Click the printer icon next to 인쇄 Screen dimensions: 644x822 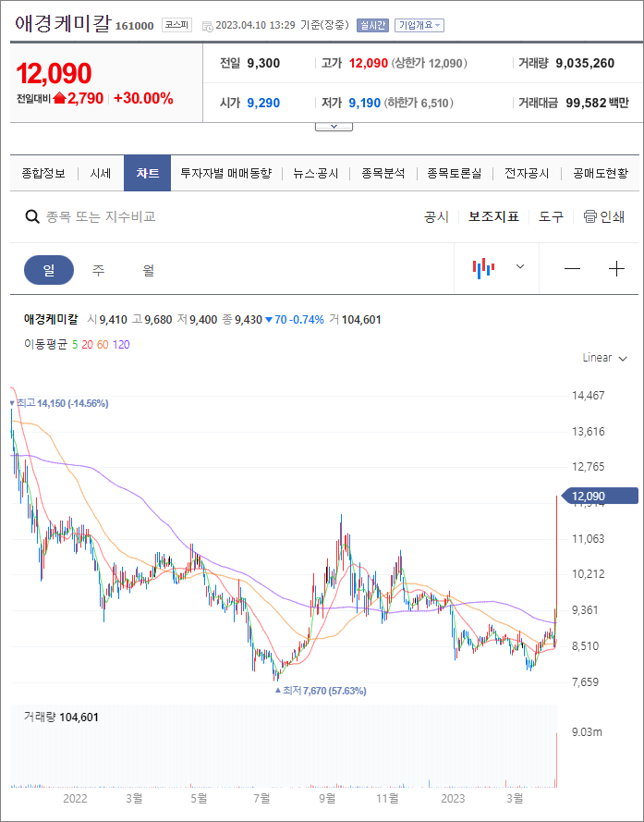click(x=590, y=216)
